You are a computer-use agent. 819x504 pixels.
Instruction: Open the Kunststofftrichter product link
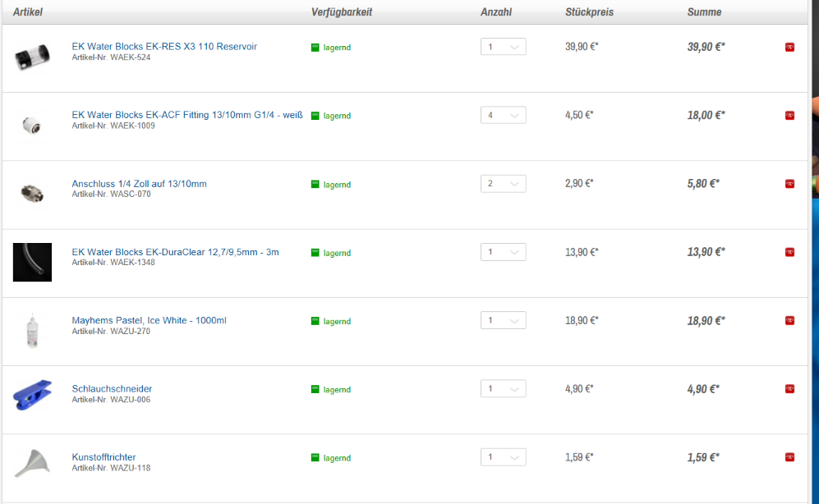tap(104, 457)
